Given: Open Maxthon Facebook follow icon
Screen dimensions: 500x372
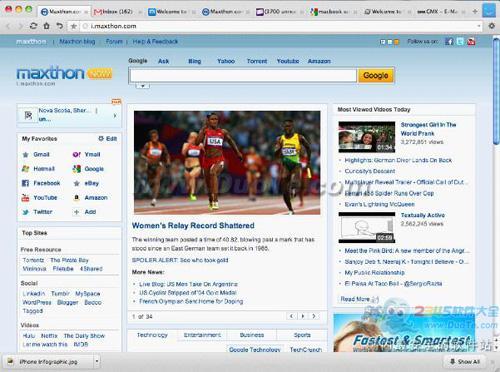Looking at the screenshot, I should [449, 41].
